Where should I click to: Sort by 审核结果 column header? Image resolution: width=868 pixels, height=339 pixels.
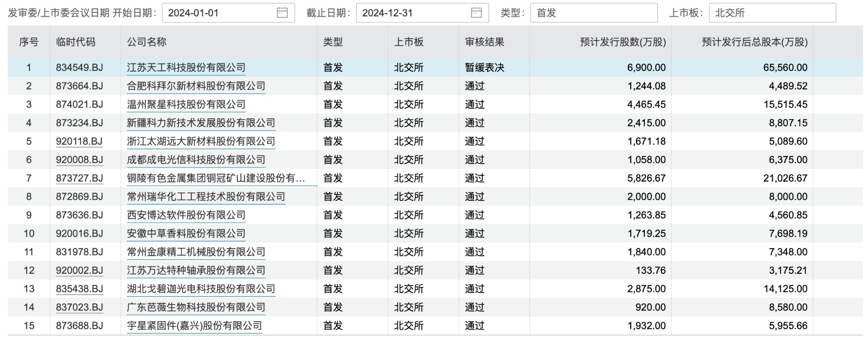(484, 42)
